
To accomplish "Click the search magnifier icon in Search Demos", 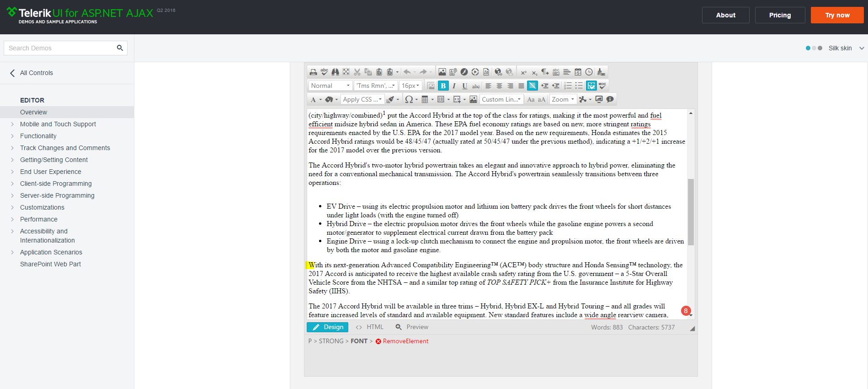I will 120,48.
